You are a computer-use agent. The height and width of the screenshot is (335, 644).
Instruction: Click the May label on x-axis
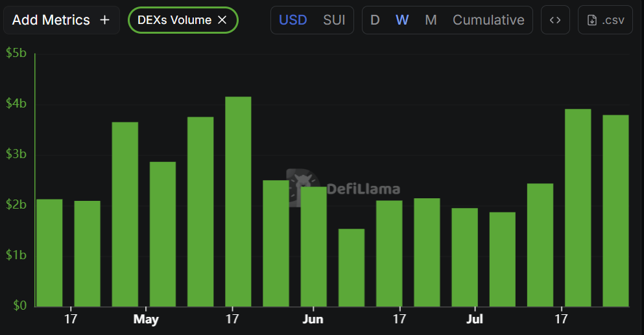tap(146, 319)
